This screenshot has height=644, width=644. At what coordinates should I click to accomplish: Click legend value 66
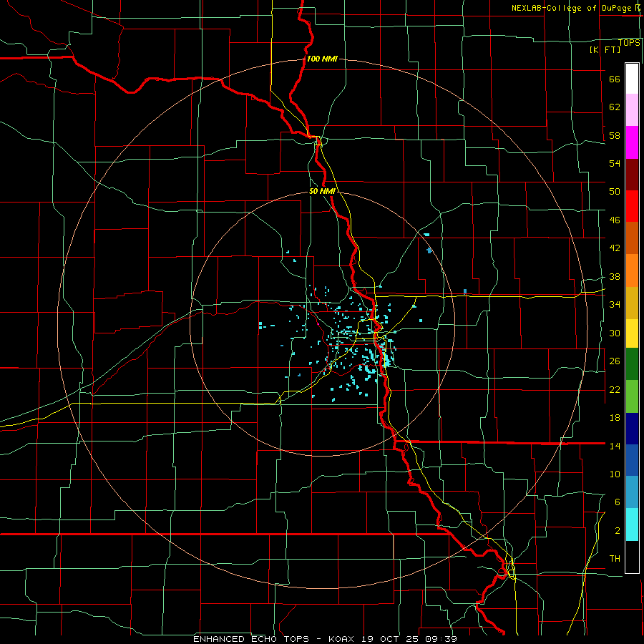click(615, 79)
